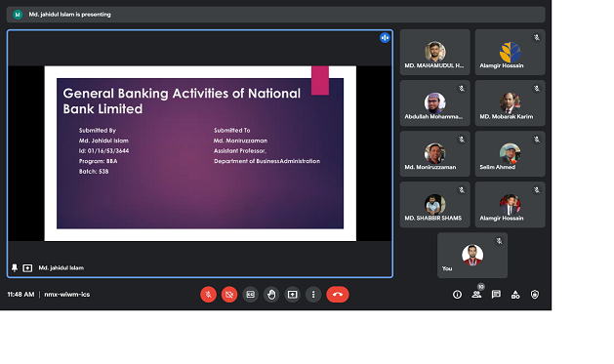Select MD. MAHAMUDUL H... participant tile

[435, 52]
